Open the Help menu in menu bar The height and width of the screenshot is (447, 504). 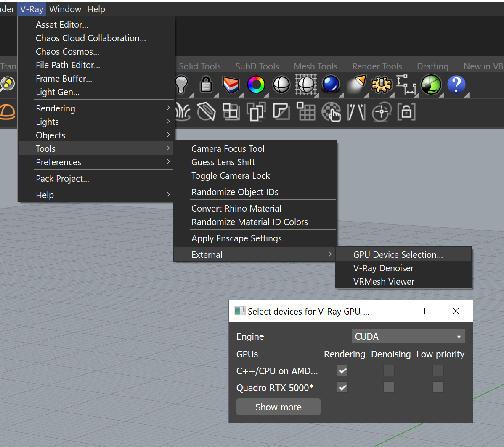tap(96, 9)
